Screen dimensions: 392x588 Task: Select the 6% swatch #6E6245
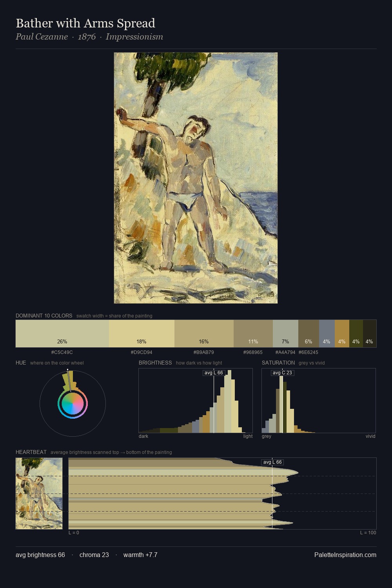tap(309, 334)
